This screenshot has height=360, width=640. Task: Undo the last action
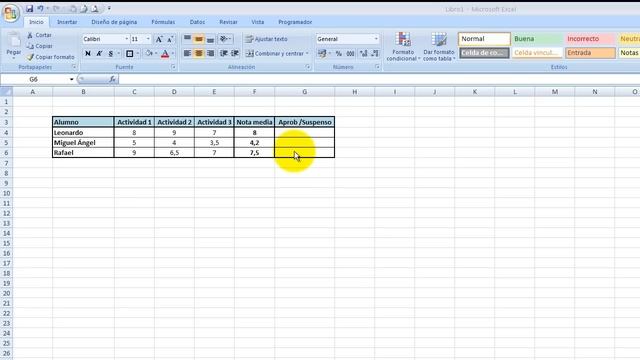[40, 9]
